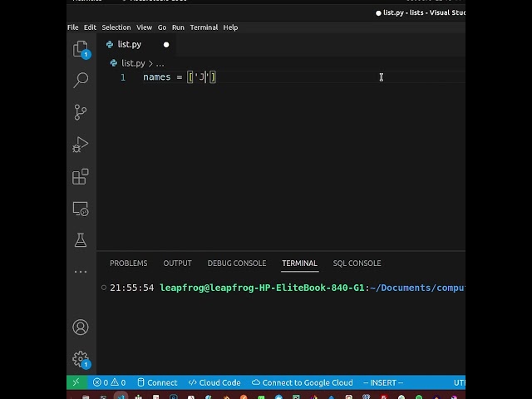Click the Connect status bar button
Image resolution: width=532 pixels, height=399 pixels.
click(157, 382)
